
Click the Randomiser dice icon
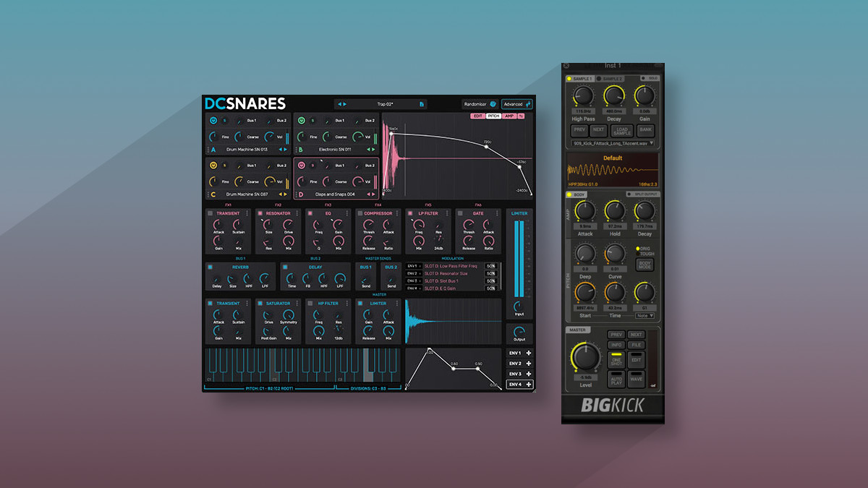pyautogui.click(x=493, y=104)
